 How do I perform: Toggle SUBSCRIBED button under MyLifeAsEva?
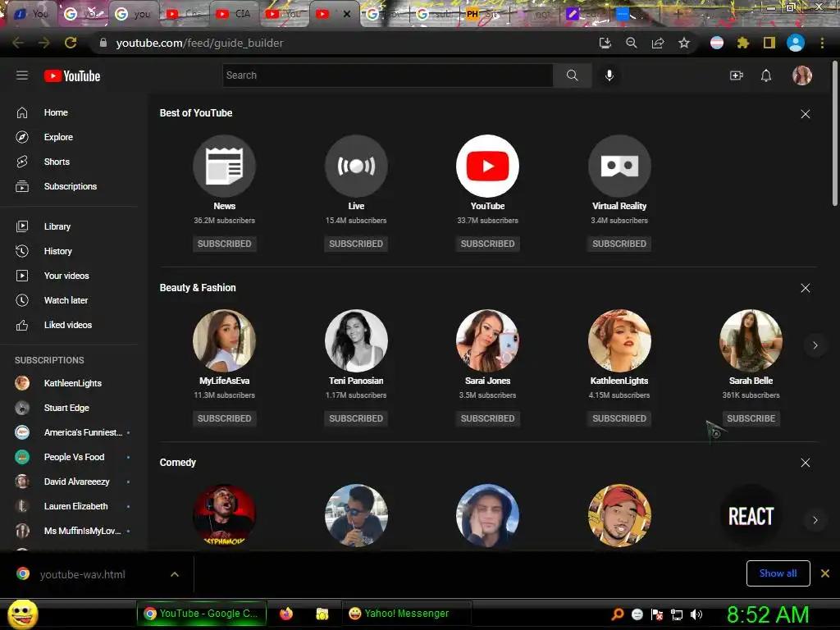click(225, 418)
